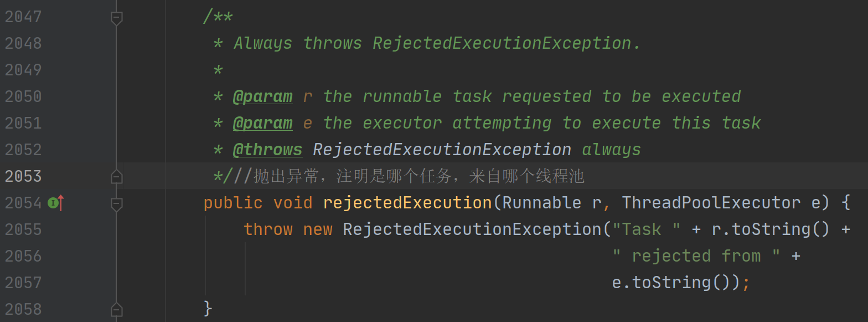The image size is (868, 322).
Task: Click the Runnable parameter type
Action: 542,203
